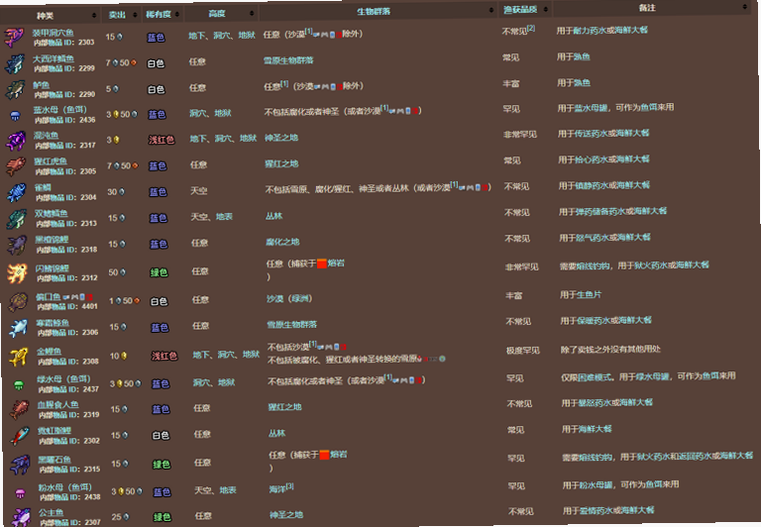Click the 蓝水母 blue jellyfish icon
Image resolution: width=761 pixels, height=527 pixels.
16,115
